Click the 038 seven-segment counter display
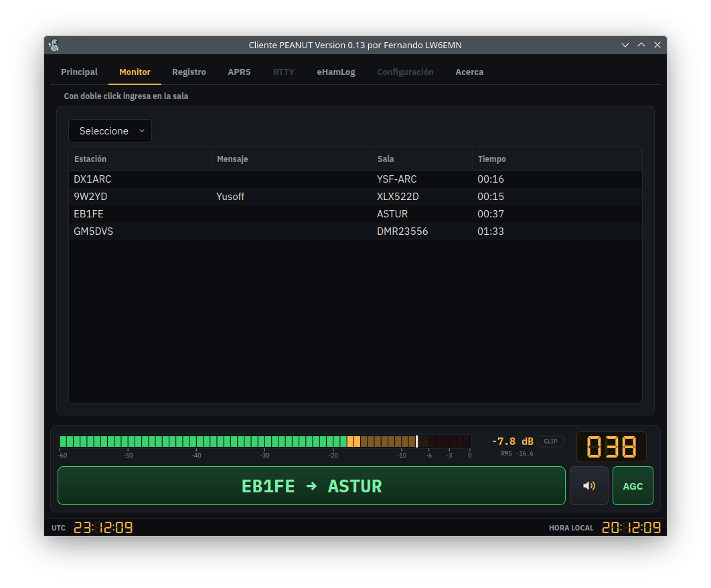 coord(611,447)
